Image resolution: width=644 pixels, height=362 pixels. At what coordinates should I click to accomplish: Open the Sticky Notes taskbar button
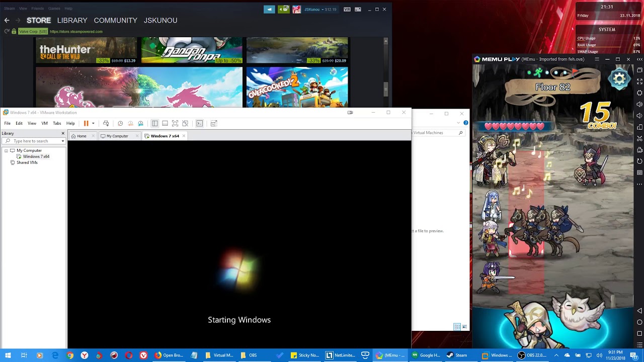point(305,355)
